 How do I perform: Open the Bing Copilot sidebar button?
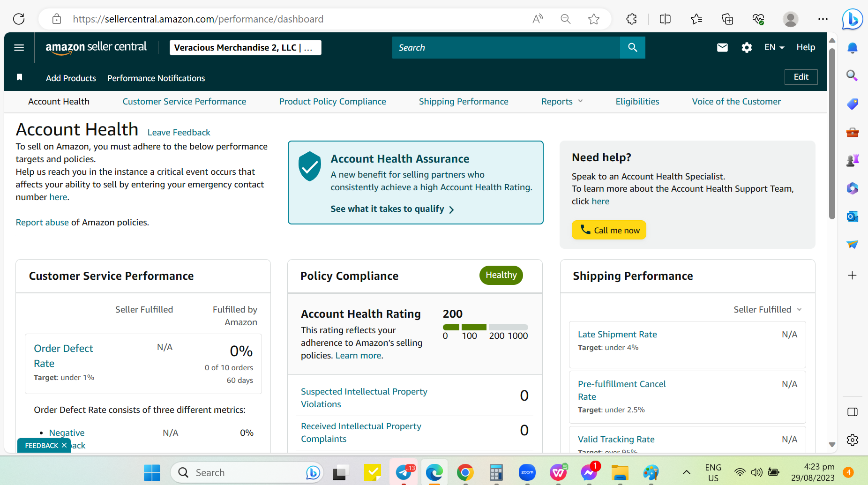853,19
